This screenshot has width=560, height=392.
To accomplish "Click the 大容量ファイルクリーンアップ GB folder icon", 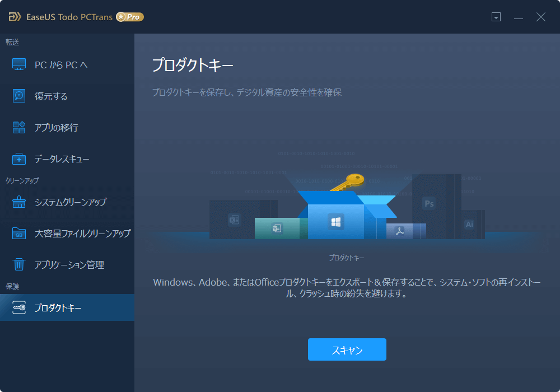I will (x=19, y=233).
